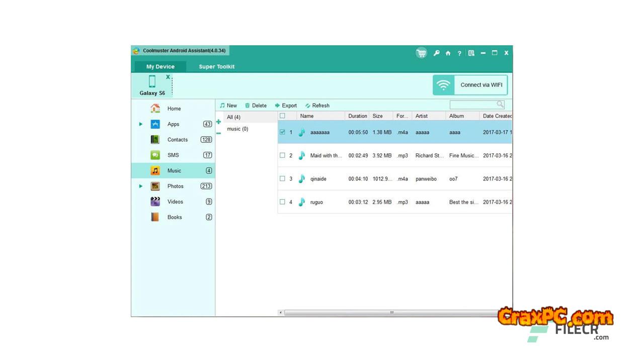Switch to the Super Toolkit tab
The width and height of the screenshot is (644, 362).
(216, 67)
